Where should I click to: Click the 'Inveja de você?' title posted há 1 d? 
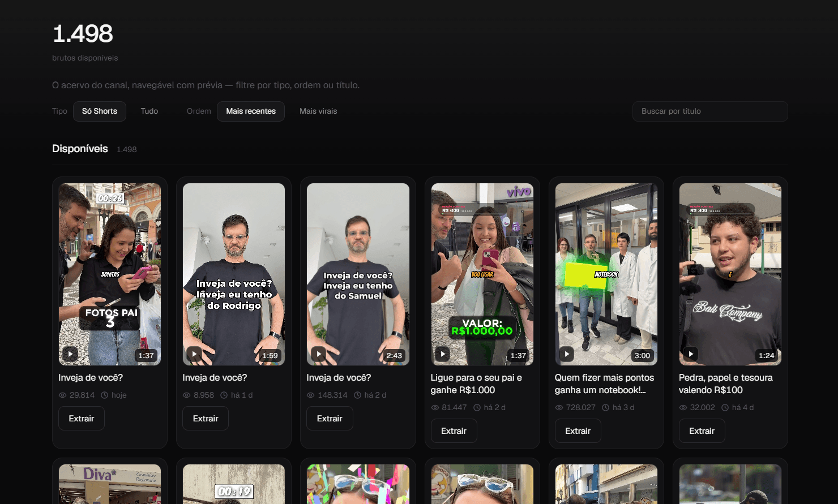215,378
